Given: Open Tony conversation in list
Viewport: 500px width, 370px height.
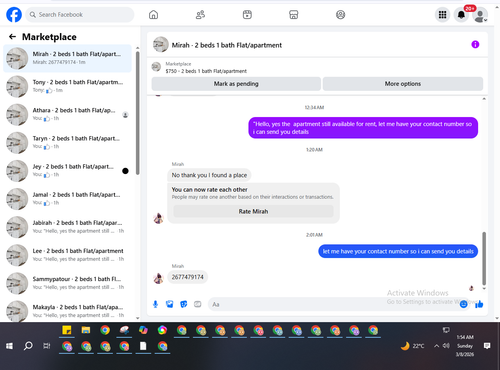Looking at the screenshot, I should pyautogui.click(x=67, y=86).
